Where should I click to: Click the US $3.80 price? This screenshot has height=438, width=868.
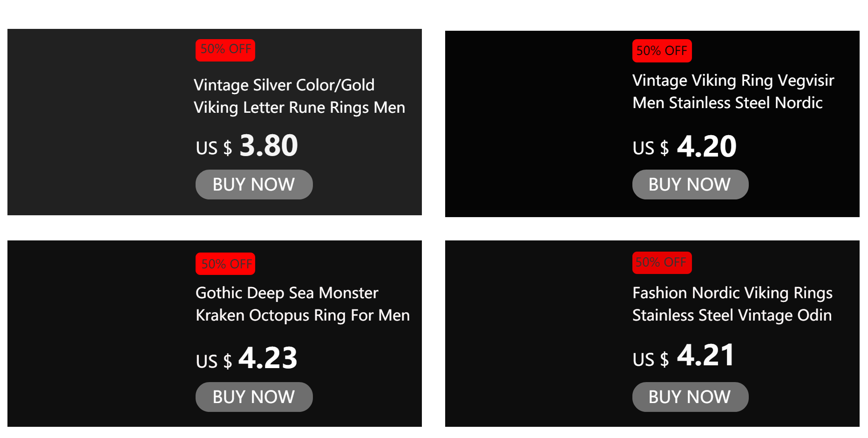pos(247,146)
